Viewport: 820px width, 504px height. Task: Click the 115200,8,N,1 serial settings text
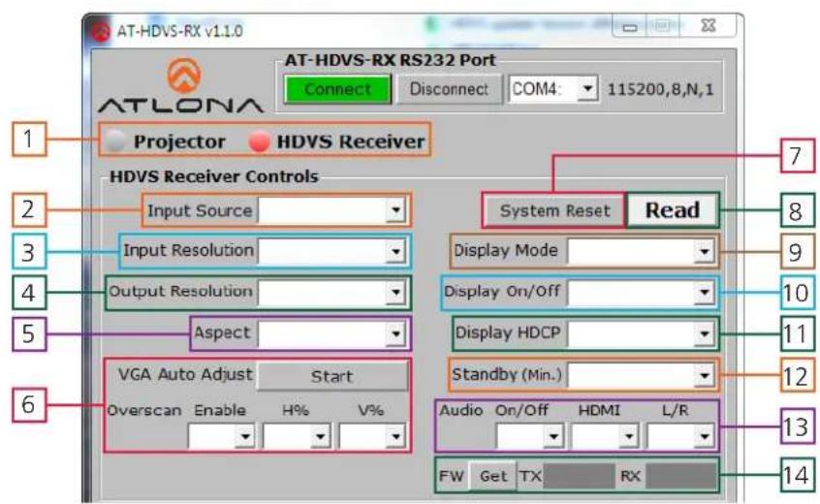click(660, 89)
